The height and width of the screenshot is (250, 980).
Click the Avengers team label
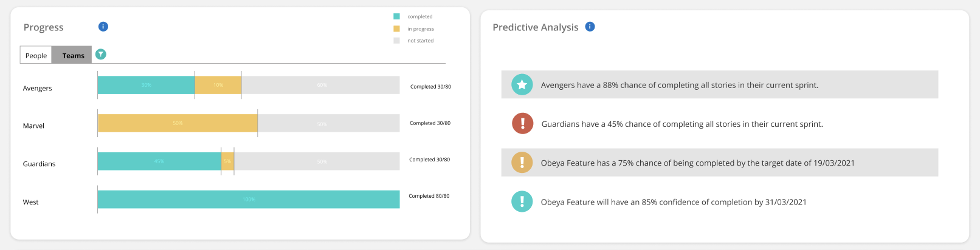point(38,88)
